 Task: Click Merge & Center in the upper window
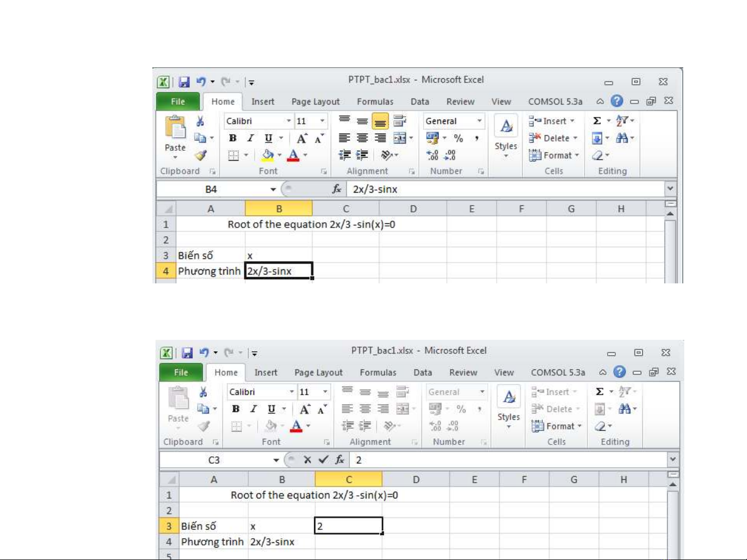tap(400, 138)
